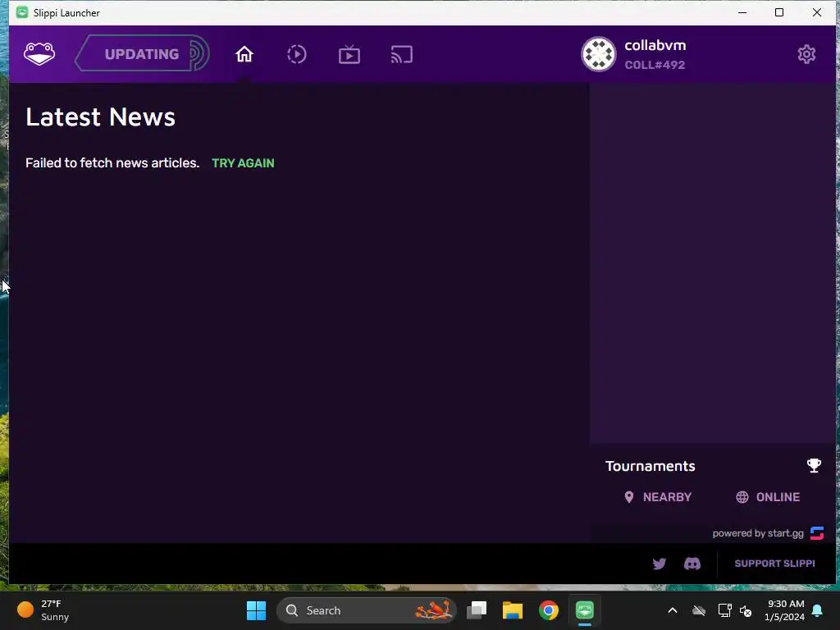Click the NEARBY location pin icon

[629, 497]
